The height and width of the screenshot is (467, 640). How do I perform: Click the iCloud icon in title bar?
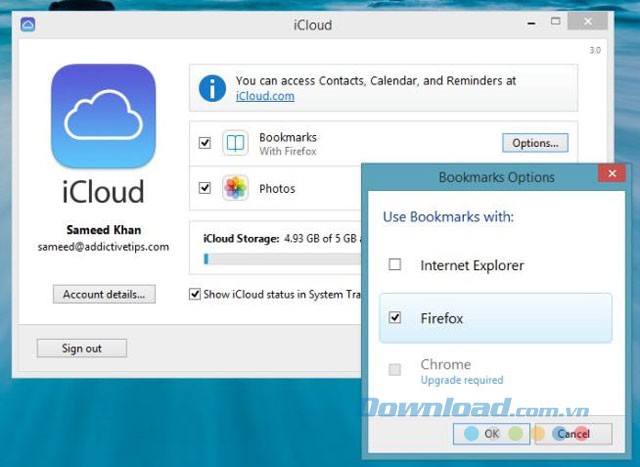point(28,24)
